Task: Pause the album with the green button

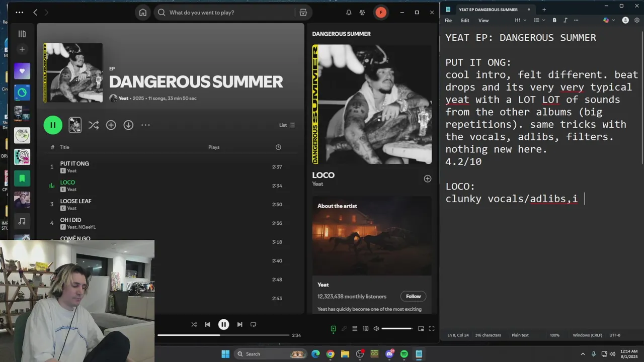Action: coord(53,125)
